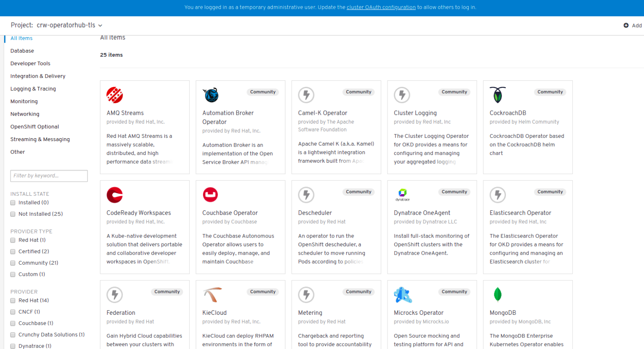
Task: Open MongoDB via its green leaf icon
Action: [498, 295]
